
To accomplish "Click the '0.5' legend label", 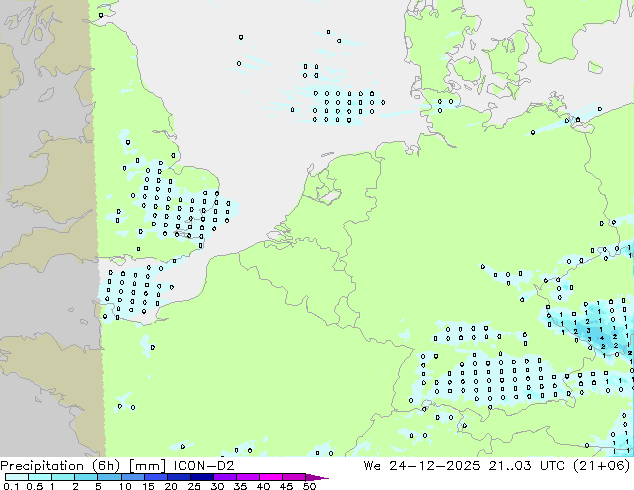I will pos(35,486).
